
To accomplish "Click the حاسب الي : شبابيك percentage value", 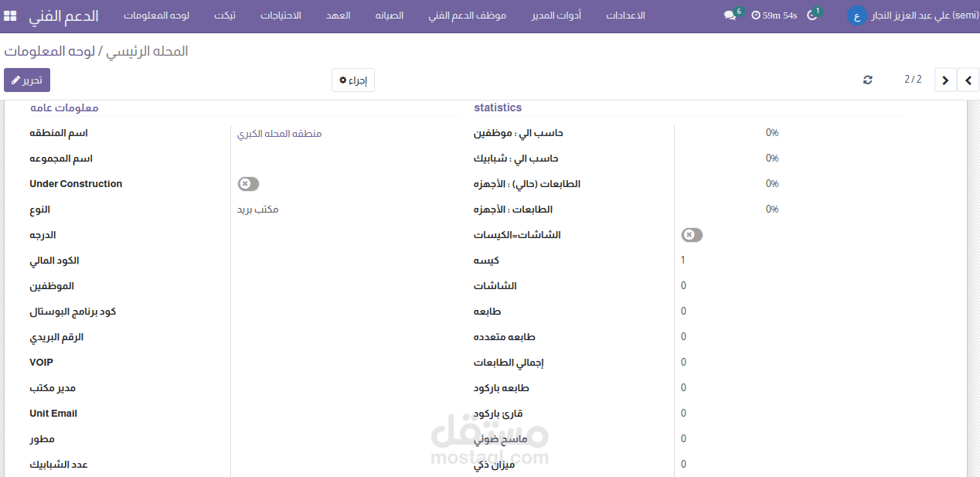I will pos(772,158).
